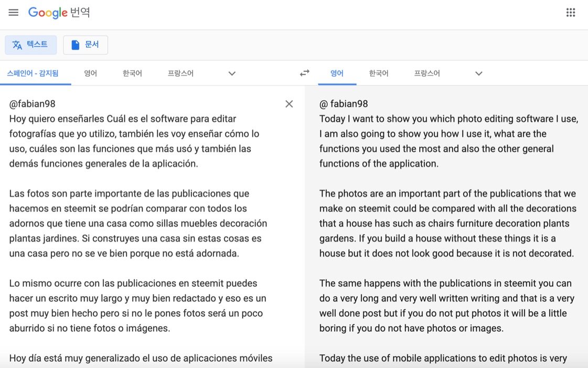Click translated '@ fabian98' line
Screen dimensions: 588x368
click(344, 104)
